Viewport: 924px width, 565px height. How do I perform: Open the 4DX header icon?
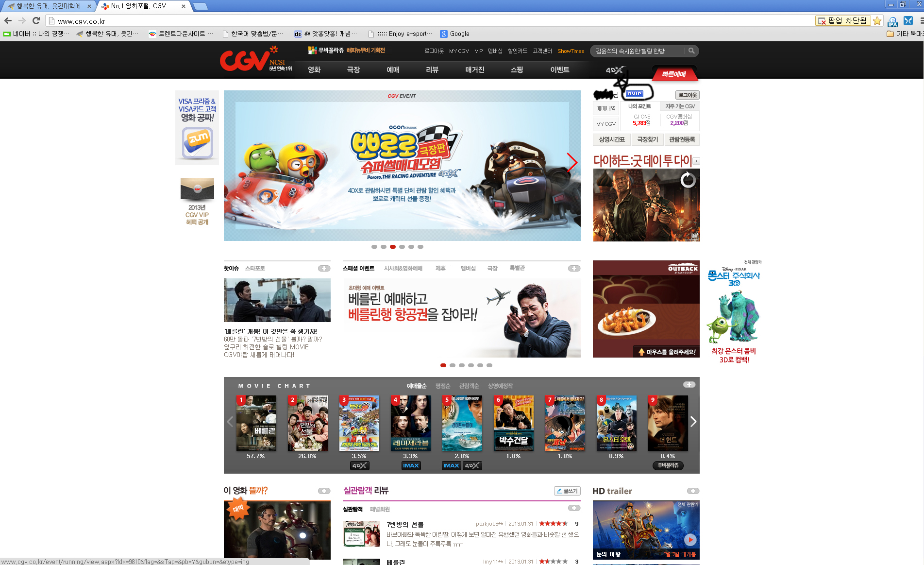point(615,70)
